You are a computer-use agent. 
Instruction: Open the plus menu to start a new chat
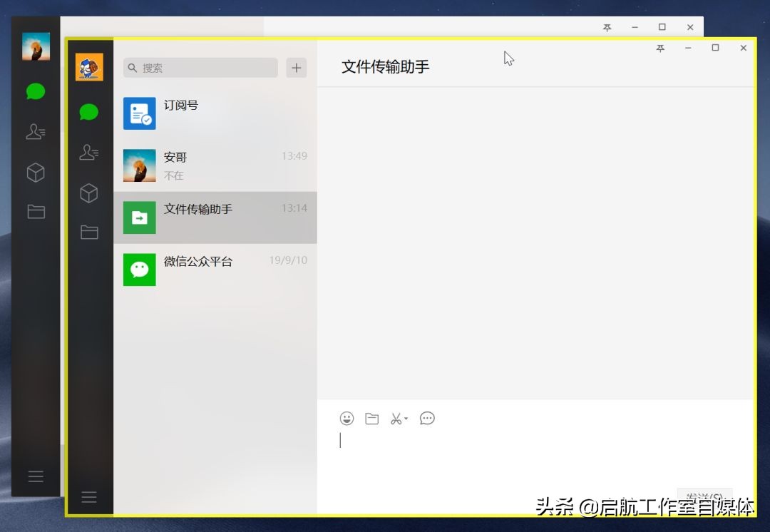tap(296, 68)
